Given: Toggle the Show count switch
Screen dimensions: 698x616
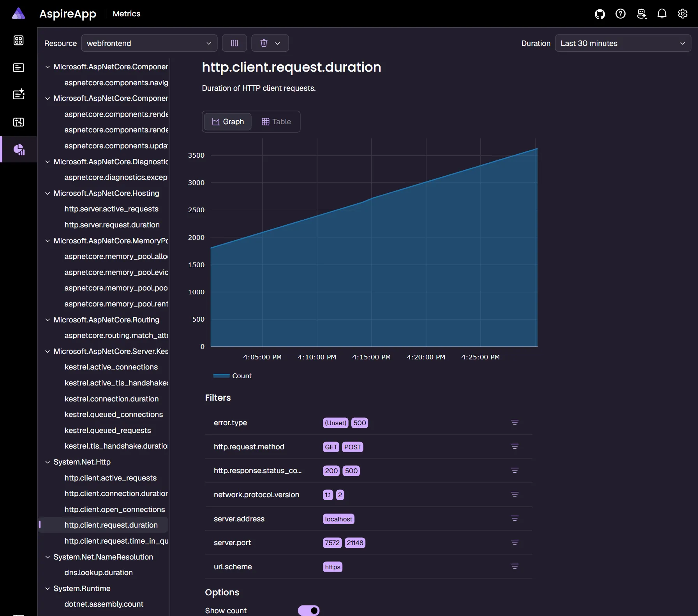Looking at the screenshot, I should click(x=308, y=611).
